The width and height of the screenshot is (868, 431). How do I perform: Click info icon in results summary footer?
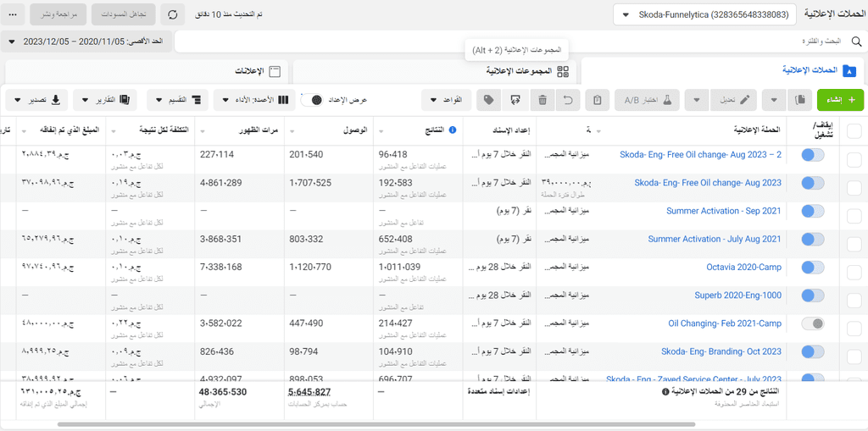(665, 392)
